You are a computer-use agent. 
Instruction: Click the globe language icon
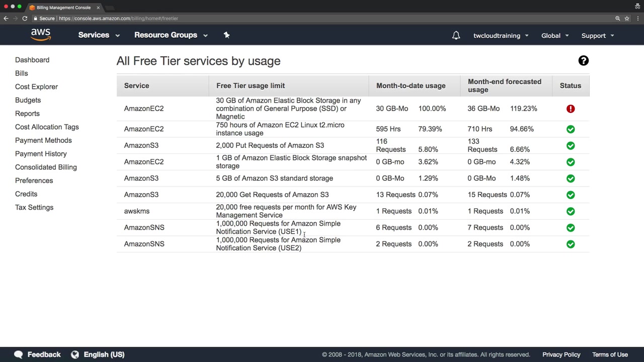[75, 354]
